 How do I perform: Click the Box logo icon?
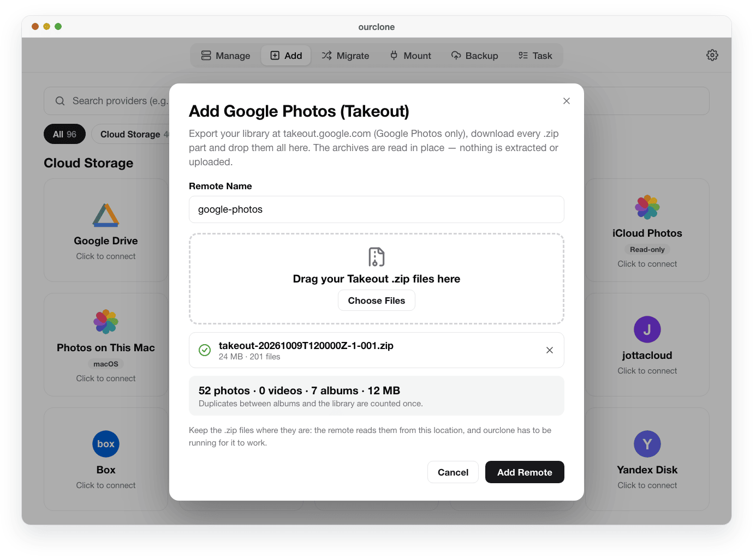[x=106, y=444]
